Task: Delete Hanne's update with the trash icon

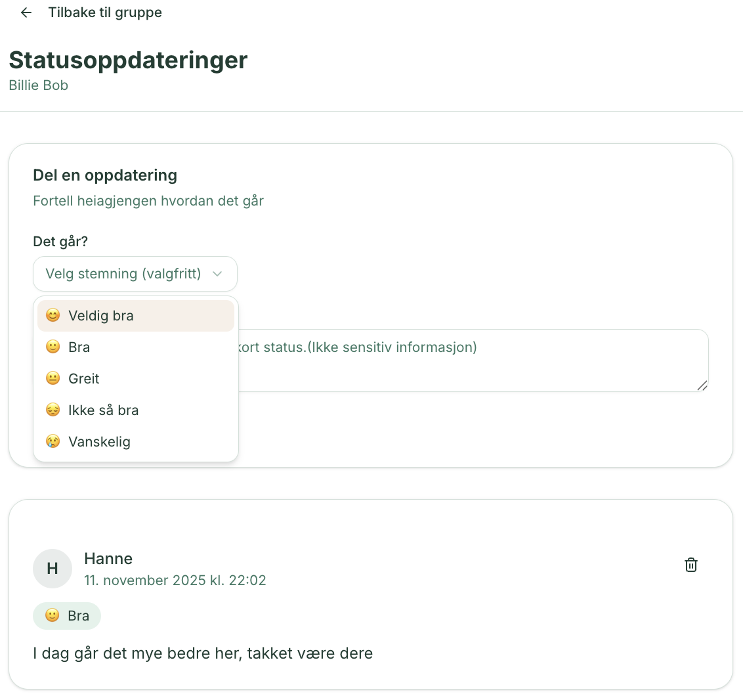Action: (x=690, y=565)
